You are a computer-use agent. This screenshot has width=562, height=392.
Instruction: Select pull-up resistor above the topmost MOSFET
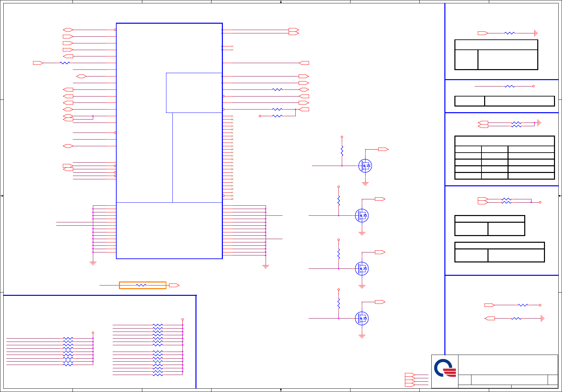pyautogui.click(x=342, y=151)
